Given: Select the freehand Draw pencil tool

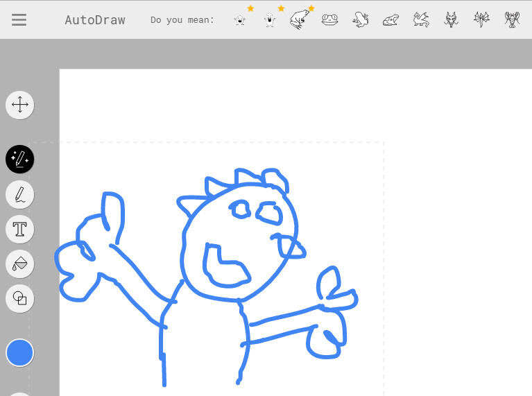Looking at the screenshot, I should click(x=19, y=194).
